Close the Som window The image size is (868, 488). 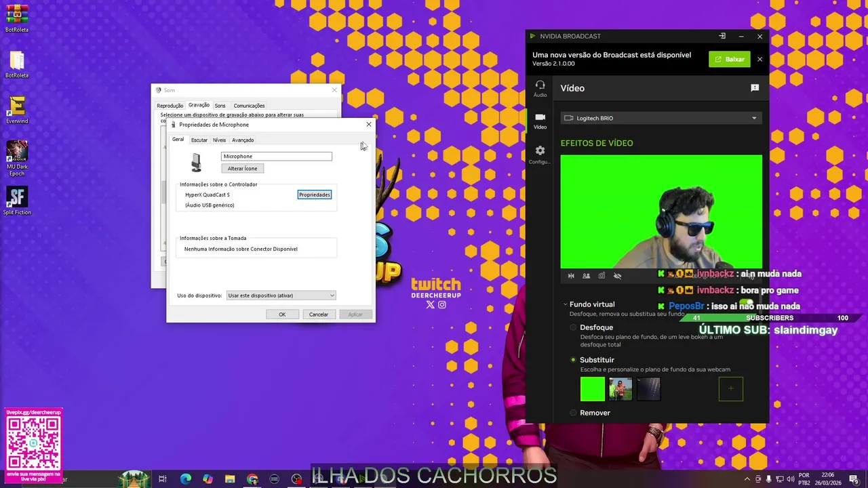click(x=334, y=90)
